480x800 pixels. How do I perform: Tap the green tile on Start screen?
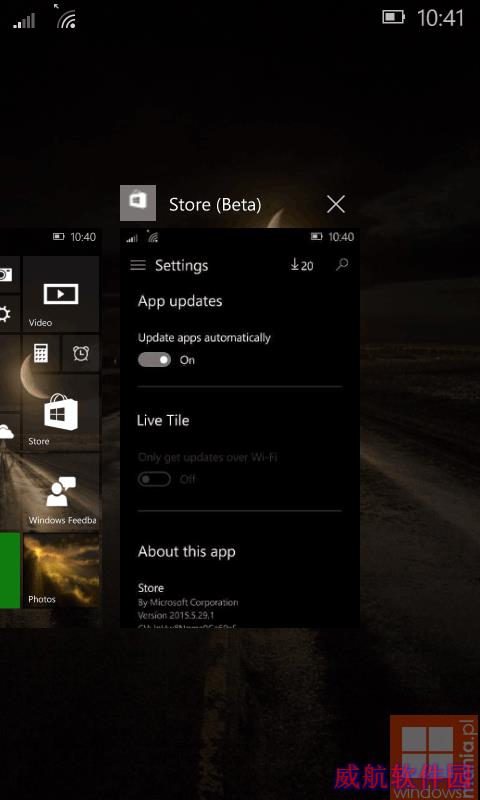10,570
